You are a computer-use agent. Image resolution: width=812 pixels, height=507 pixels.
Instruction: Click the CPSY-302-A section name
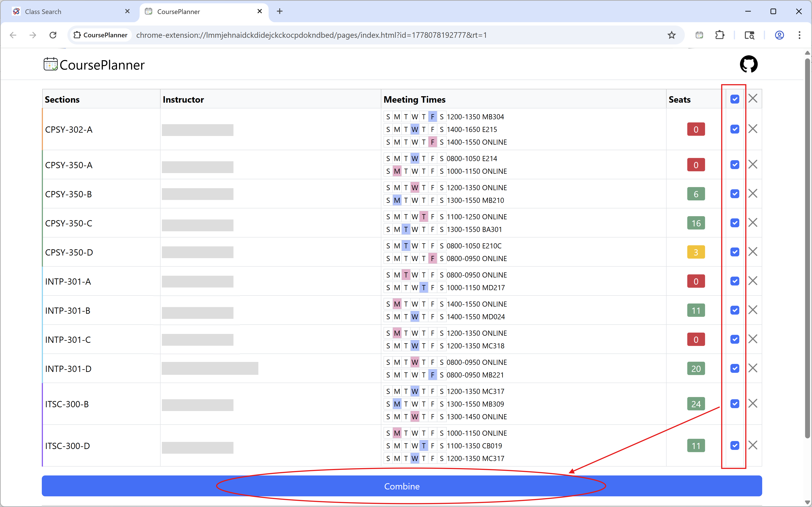point(69,130)
